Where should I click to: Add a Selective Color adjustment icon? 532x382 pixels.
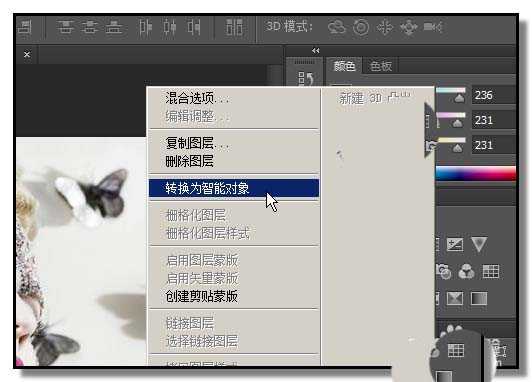tap(455, 299)
